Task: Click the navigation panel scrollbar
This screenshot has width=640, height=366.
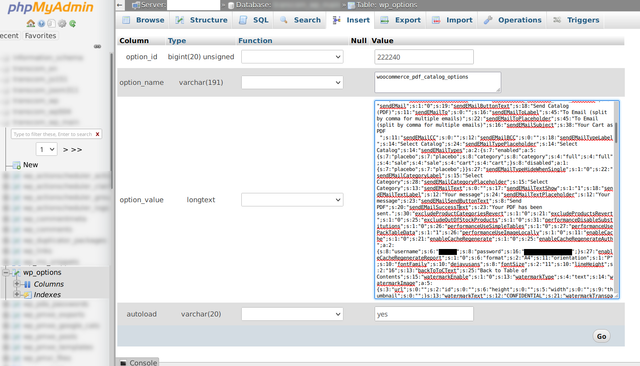Action: click(111, 121)
